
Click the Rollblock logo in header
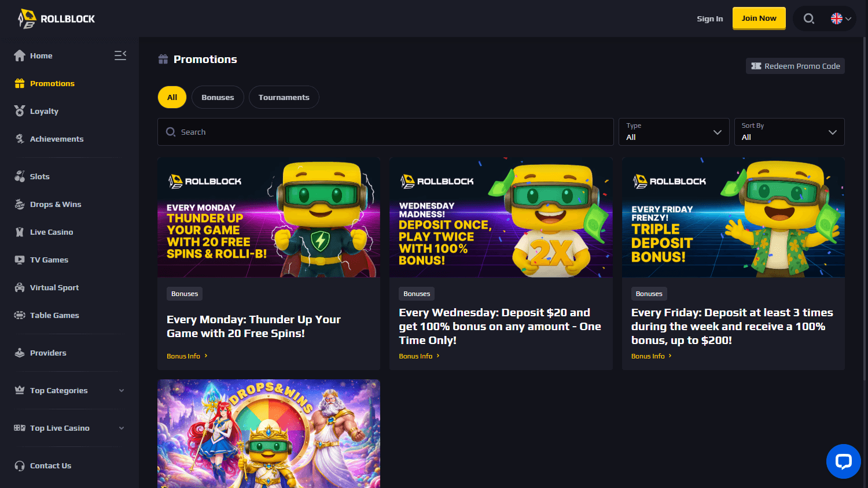pyautogui.click(x=56, y=19)
